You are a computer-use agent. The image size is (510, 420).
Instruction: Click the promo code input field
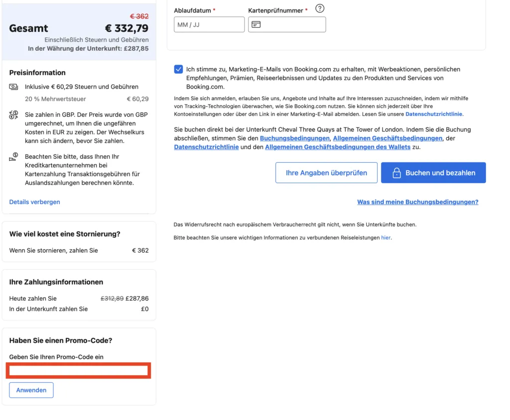(x=78, y=370)
